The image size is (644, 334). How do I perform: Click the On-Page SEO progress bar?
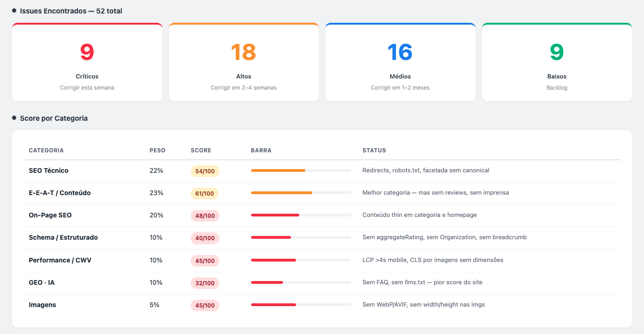[x=301, y=215]
